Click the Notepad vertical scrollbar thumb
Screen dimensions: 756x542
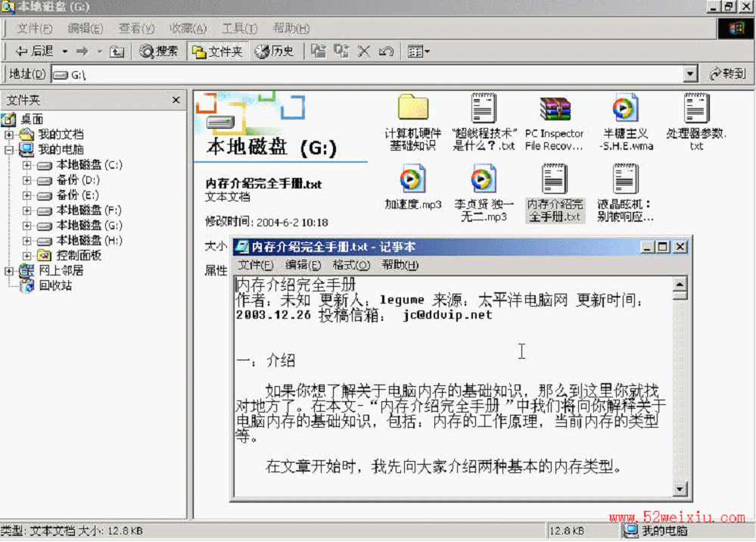680,295
